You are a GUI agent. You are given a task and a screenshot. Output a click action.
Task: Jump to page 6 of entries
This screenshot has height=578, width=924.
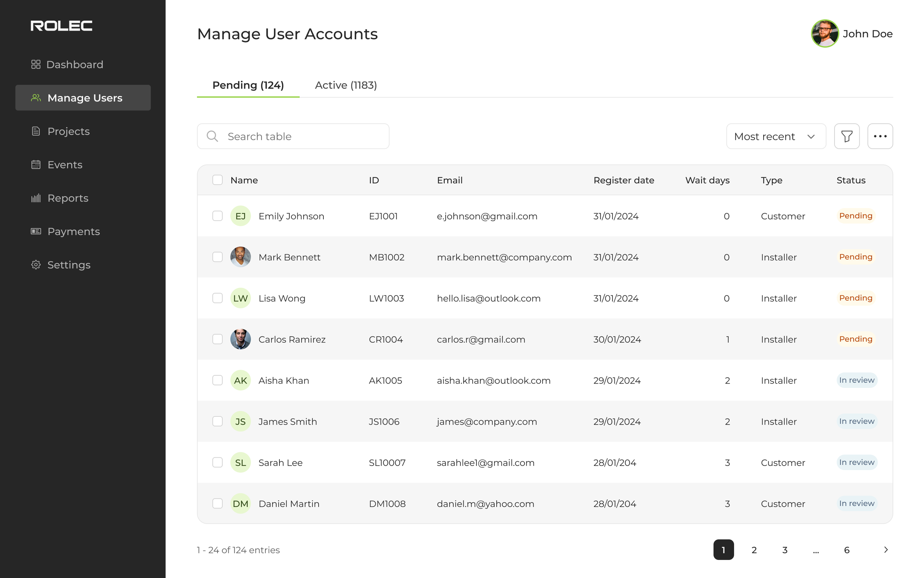point(847,550)
